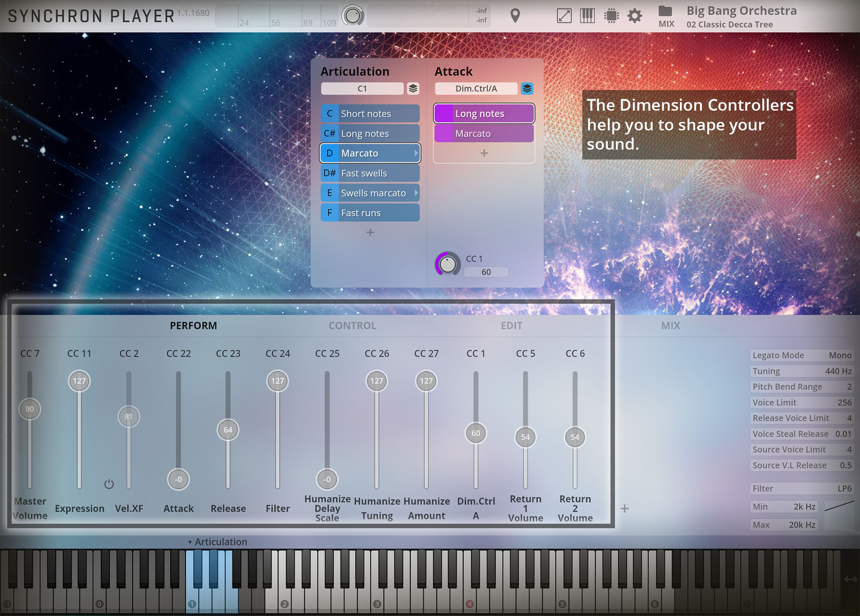Screen dimensions: 860x616
Task: Click CC 7 label above Master Volume
Action: [x=30, y=353]
